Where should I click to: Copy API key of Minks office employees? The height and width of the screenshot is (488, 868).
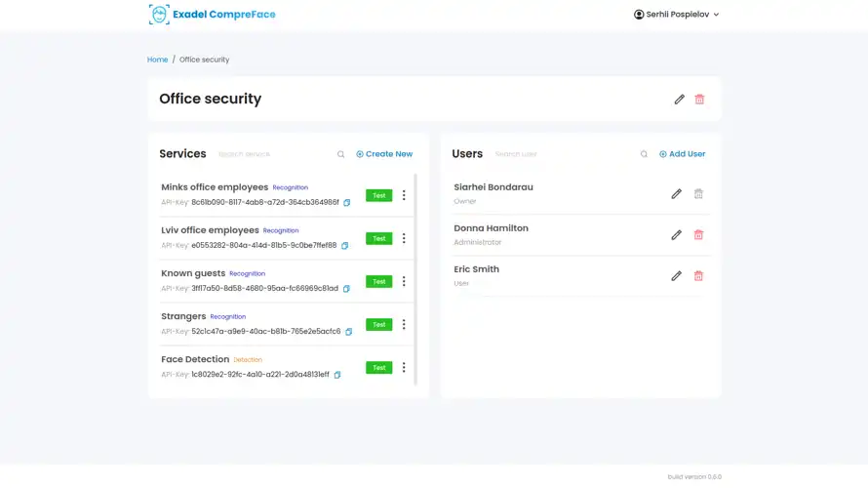346,203
